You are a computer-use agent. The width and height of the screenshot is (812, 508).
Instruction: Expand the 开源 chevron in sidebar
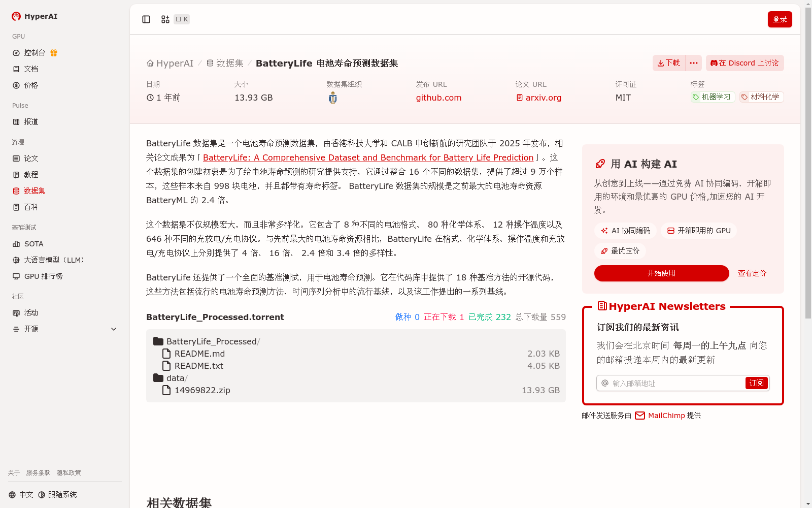[x=114, y=329]
